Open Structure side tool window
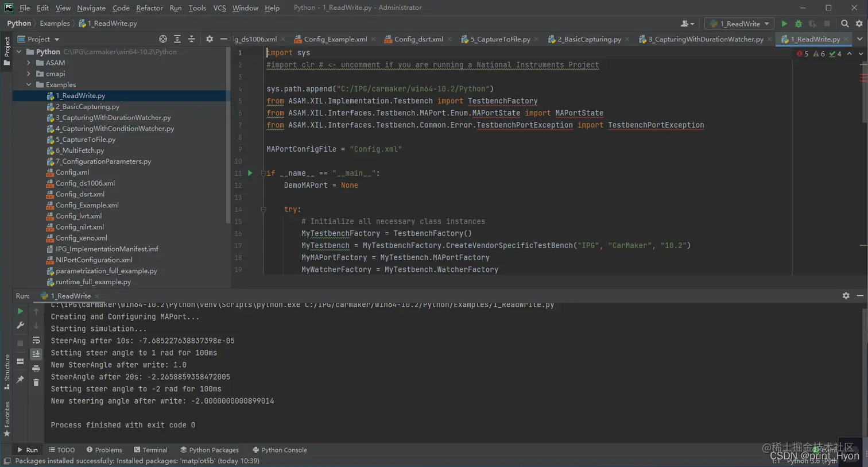Viewport: 868px width, 467px height. click(x=7, y=372)
